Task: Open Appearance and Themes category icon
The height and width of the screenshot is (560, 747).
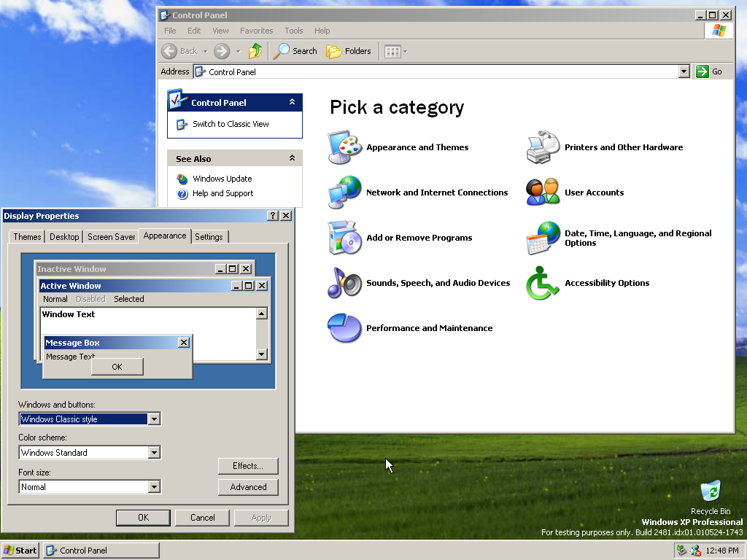Action: click(344, 147)
